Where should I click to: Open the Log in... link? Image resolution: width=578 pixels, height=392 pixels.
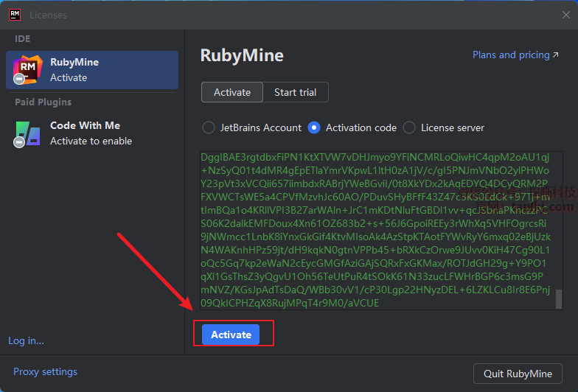[x=26, y=340]
